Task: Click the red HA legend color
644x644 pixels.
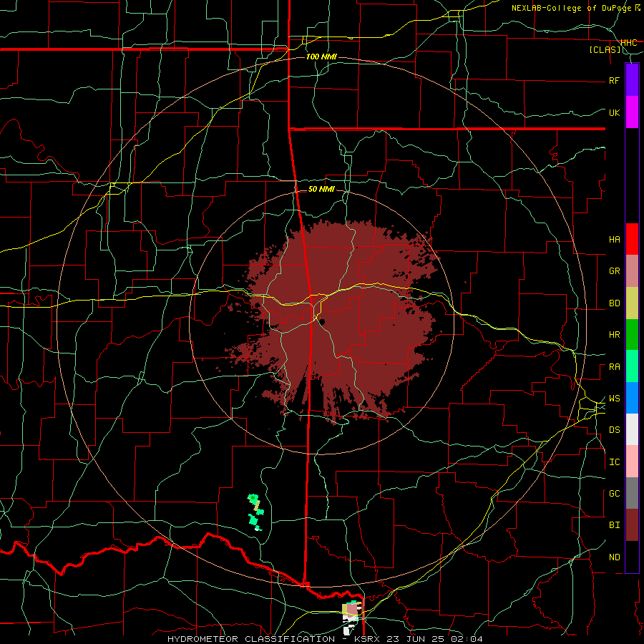Action: click(x=632, y=239)
